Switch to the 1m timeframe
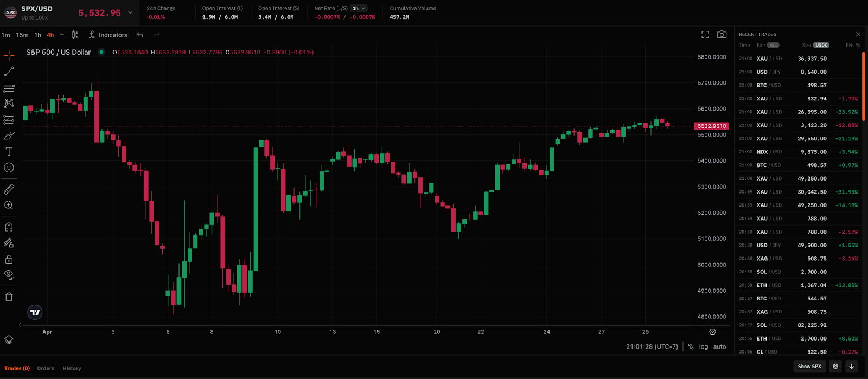The image size is (868, 379). click(5, 35)
